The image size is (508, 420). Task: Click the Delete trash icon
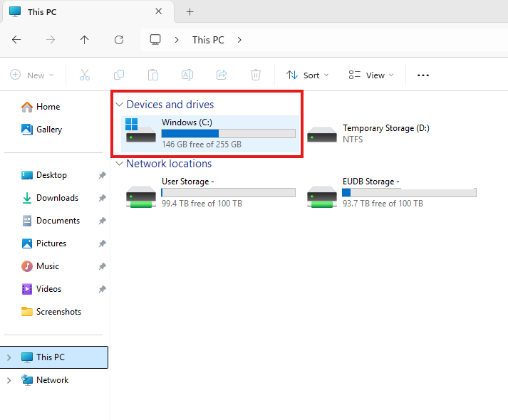(x=256, y=75)
